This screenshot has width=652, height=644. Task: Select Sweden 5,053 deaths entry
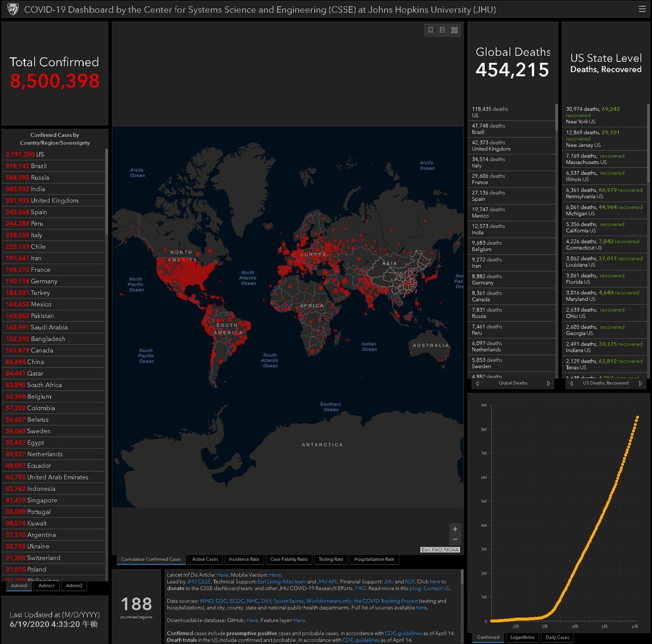(511, 363)
